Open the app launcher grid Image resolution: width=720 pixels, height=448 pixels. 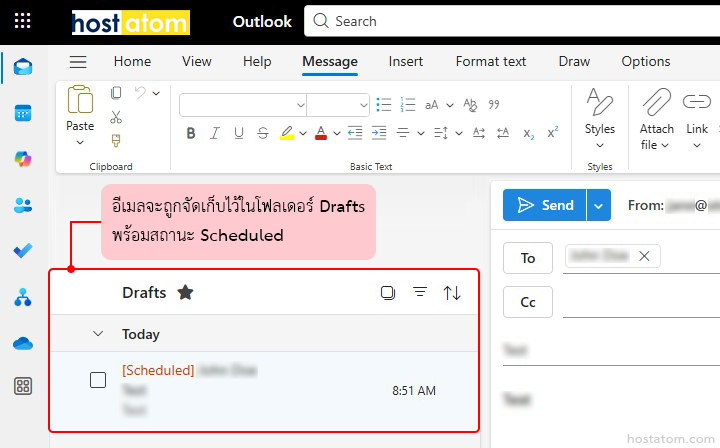(x=22, y=21)
